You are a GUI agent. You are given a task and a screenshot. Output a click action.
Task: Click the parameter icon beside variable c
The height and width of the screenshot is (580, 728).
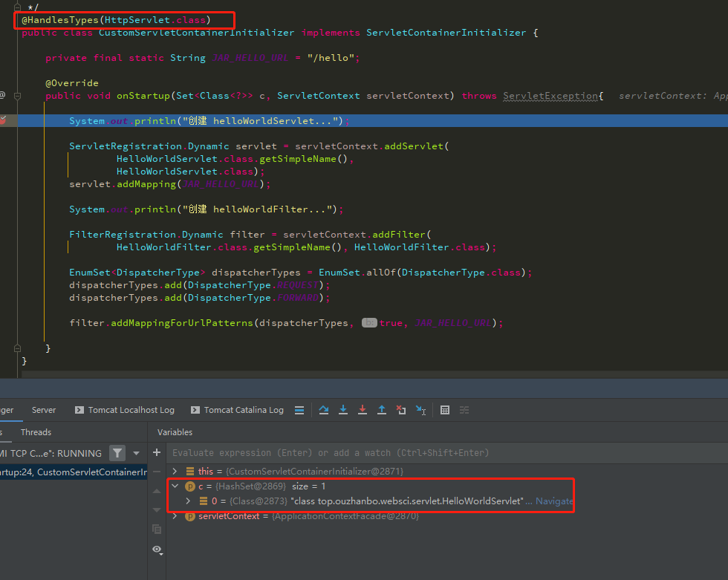[190, 486]
